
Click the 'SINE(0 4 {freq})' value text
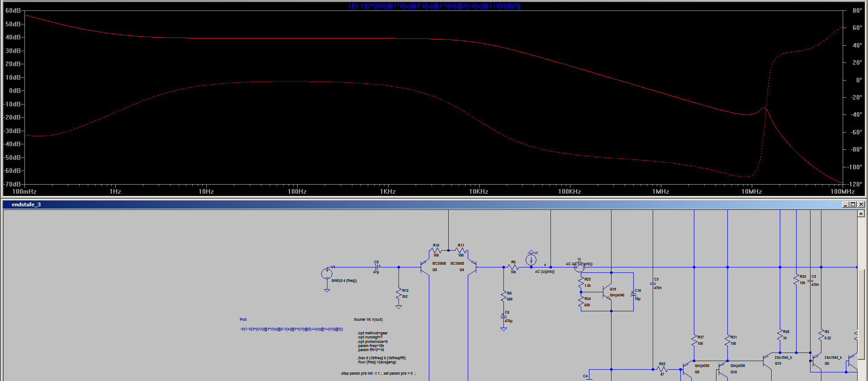pos(344,281)
